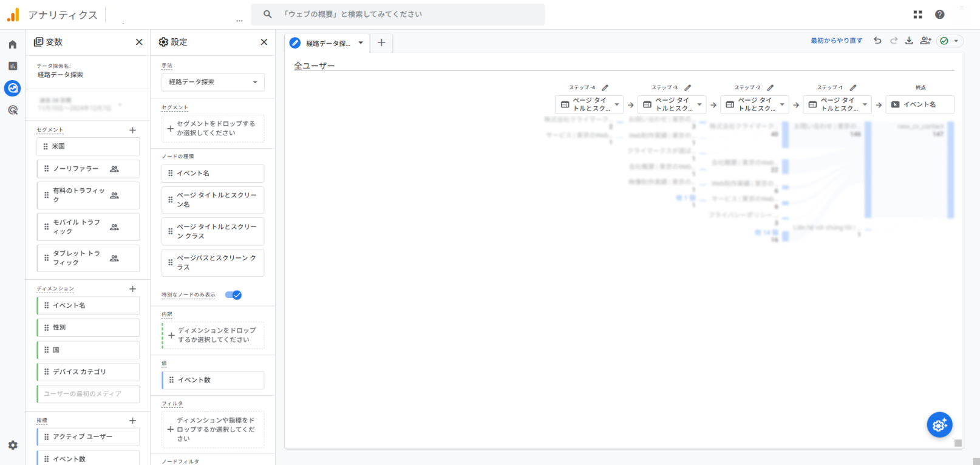980x465 pixels.
Task: Open the date range dropdown in 変数 panel
Action: click(x=81, y=104)
